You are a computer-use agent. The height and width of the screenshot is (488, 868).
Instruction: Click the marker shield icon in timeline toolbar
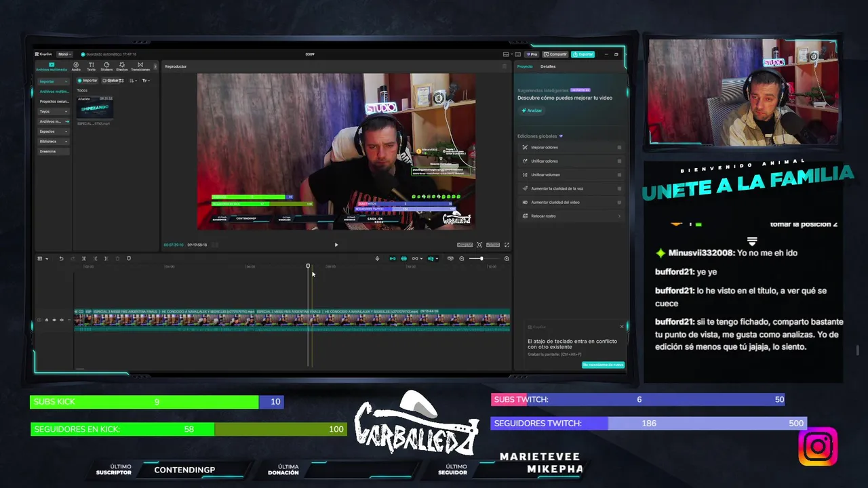tap(129, 258)
